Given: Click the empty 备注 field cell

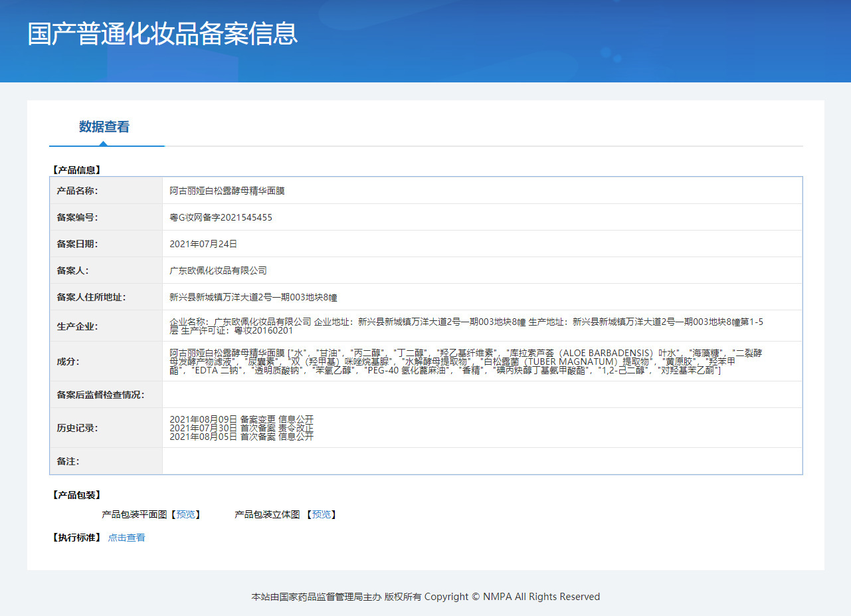Looking at the screenshot, I should click(482, 461).
